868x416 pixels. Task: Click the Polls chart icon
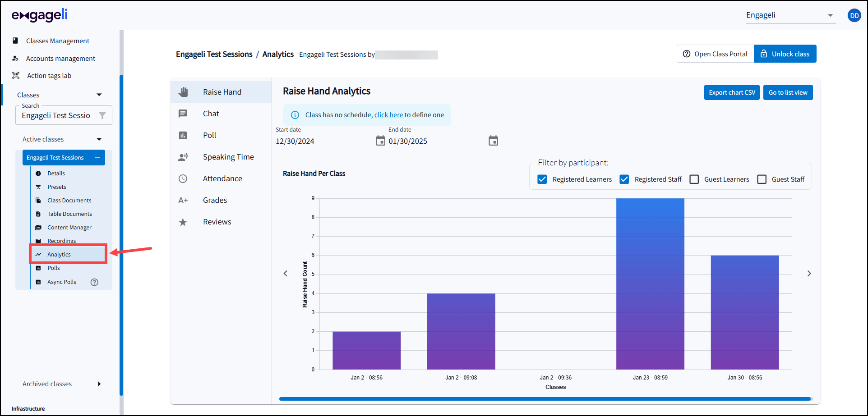pos(38,268)
